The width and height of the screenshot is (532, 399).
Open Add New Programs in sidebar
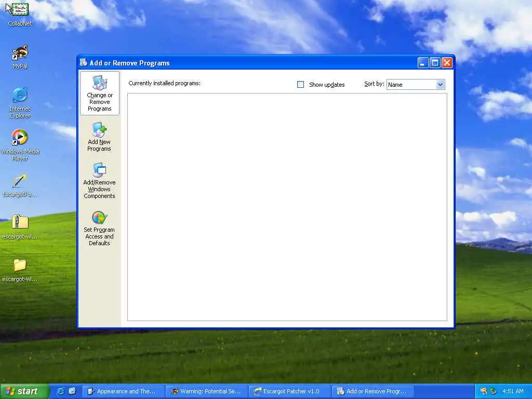click(99, 137)
